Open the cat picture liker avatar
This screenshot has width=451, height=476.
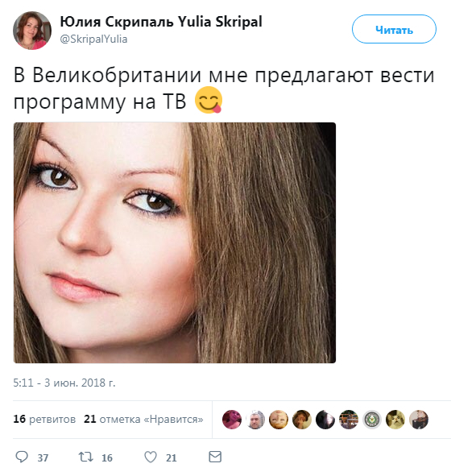(x=395, y=420)
